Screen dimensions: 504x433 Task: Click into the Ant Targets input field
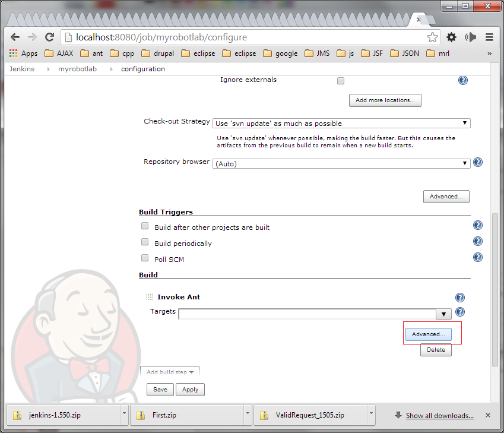(308, 314)
